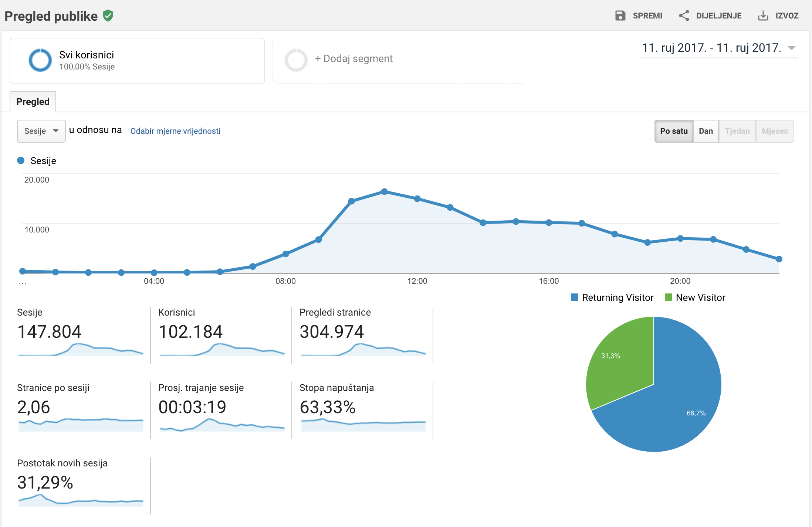Click the IZVOZ download icon
The width and height of the screenshot is (812, 527).
[x=763, y=16]
